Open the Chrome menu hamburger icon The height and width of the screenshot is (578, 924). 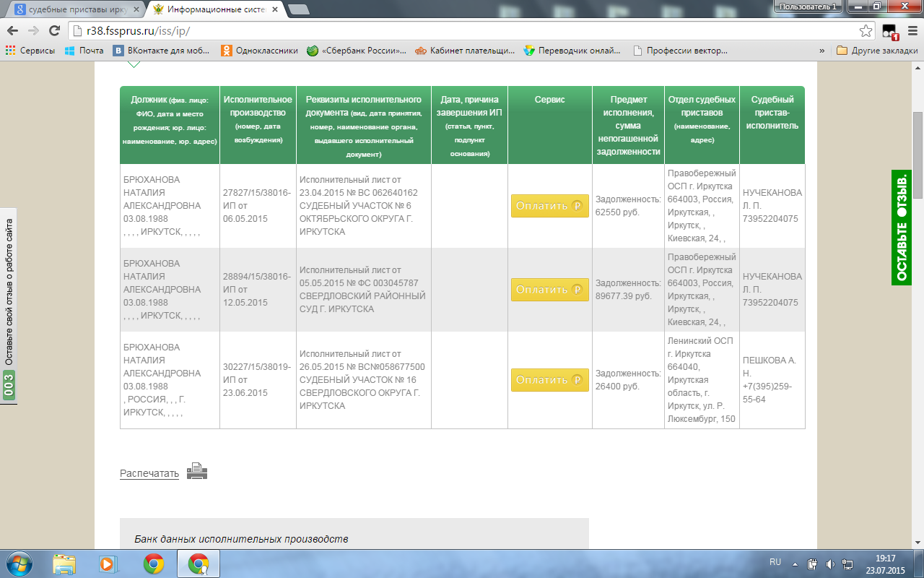(911, 31)
